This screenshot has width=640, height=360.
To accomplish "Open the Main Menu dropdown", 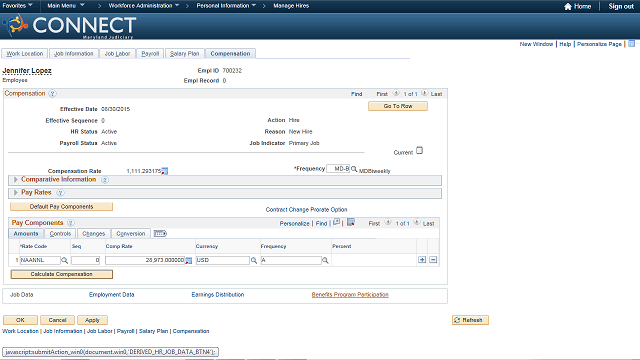I will (x=66, y=6).
